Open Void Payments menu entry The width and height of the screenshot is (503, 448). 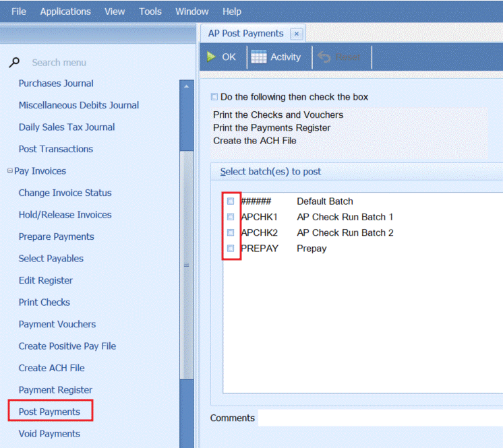click(x=49, y=434)
